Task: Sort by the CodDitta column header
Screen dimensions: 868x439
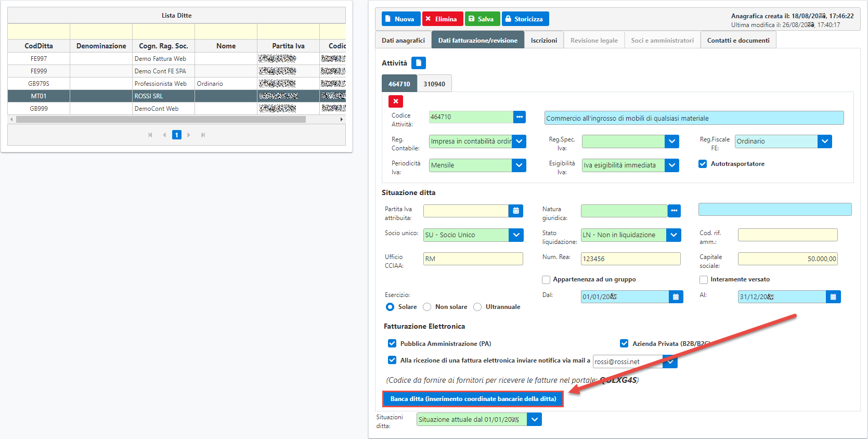Action: point(39,46)
